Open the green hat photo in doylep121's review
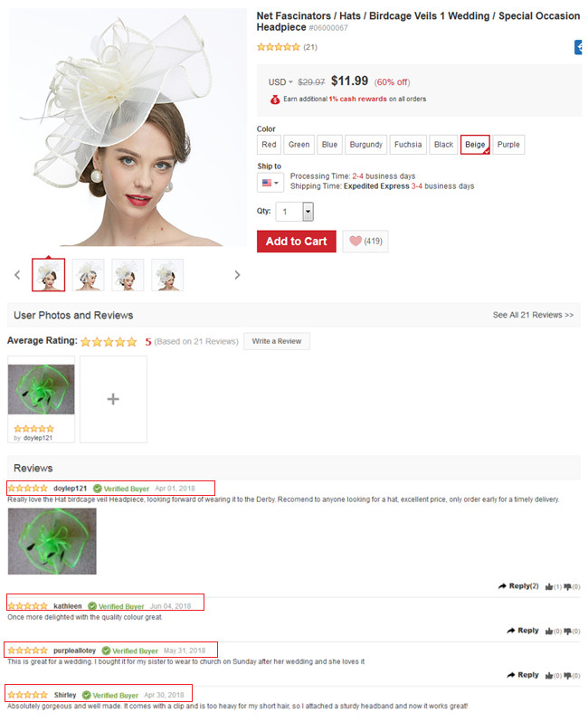The width and height of the screenshot is (588, 722). [x=52, y=541]
